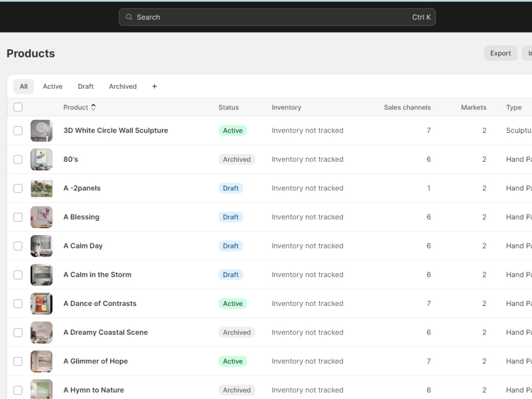Select A Dreamy Coastal Scene checkbox

(18, 332)
